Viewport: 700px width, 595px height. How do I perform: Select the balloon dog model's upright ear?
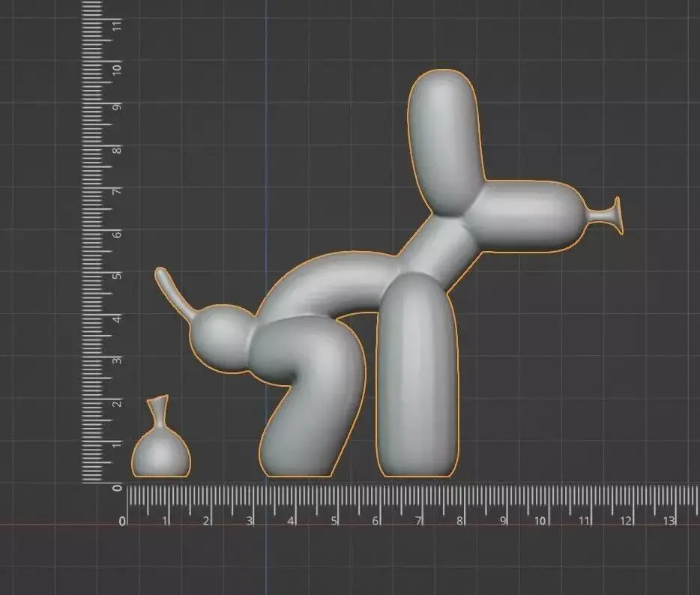coord(444,143)
